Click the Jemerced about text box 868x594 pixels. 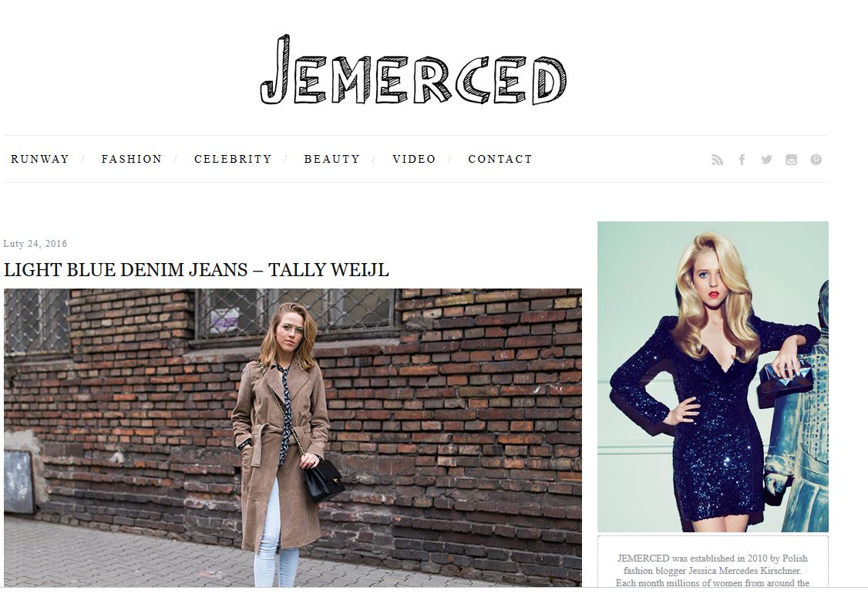pos(712,562)
